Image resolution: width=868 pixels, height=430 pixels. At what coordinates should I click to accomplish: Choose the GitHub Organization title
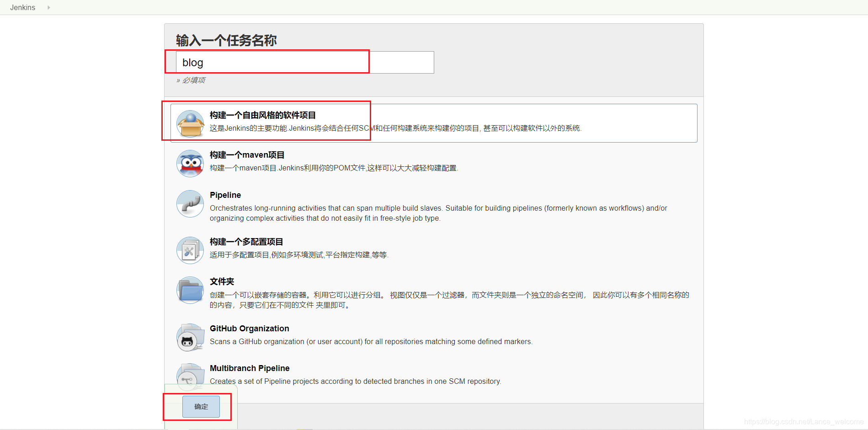(x=250, y=329)
